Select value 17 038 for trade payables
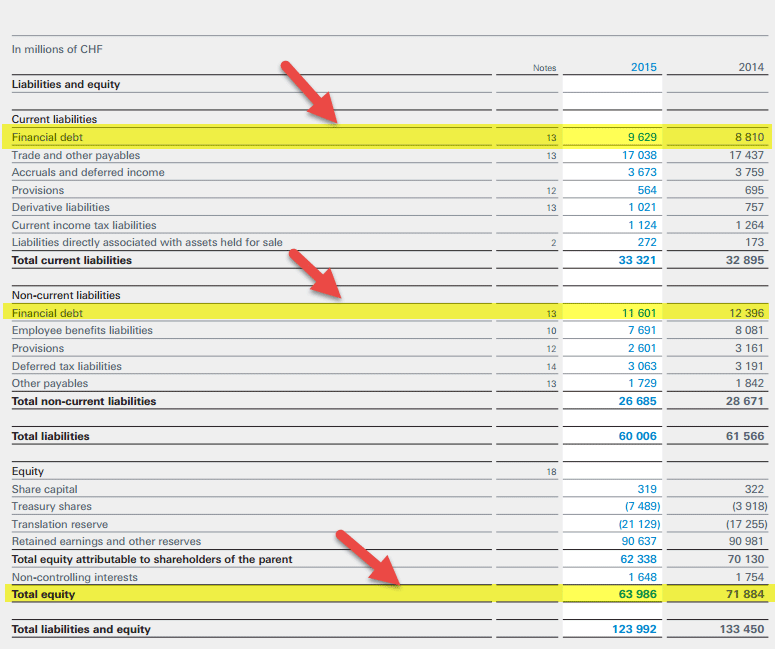The width and height of the screenshot is (775, 649). point(639,155)
